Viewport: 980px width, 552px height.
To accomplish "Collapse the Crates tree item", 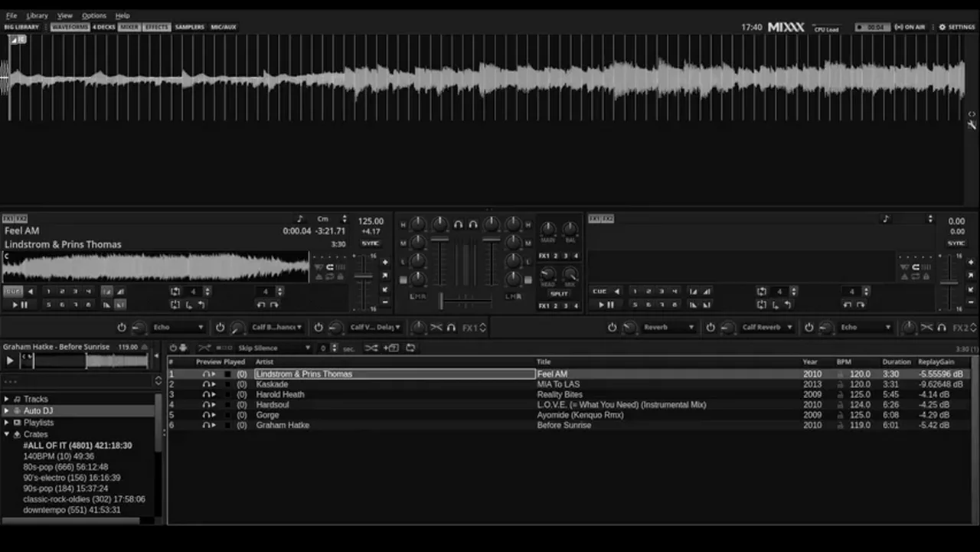I will pyautogui.click(x=6, y=434).
